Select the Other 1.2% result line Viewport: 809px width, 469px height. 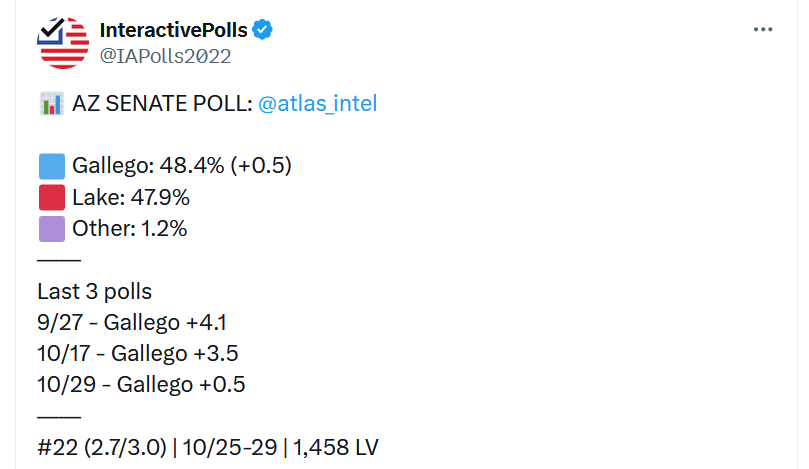[129, 229]
